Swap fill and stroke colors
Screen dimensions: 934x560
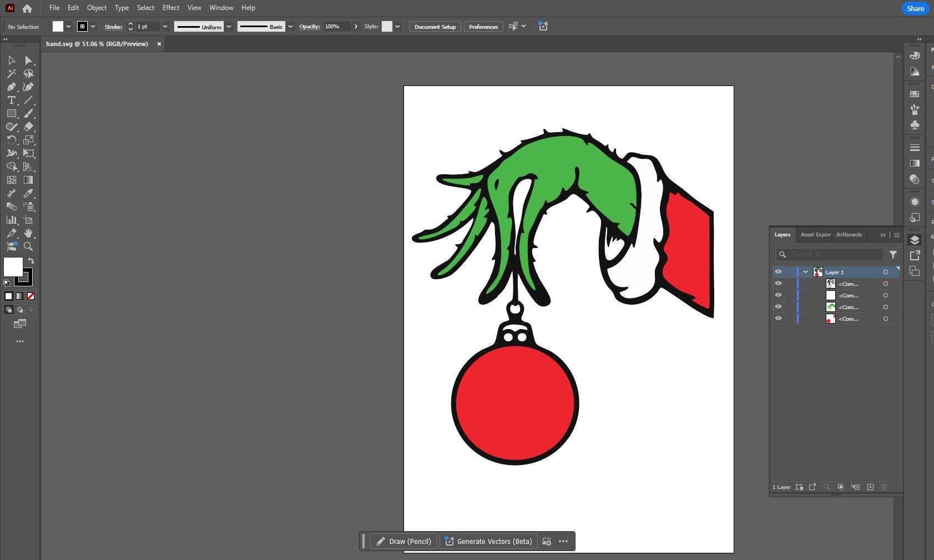coord(31,260)
